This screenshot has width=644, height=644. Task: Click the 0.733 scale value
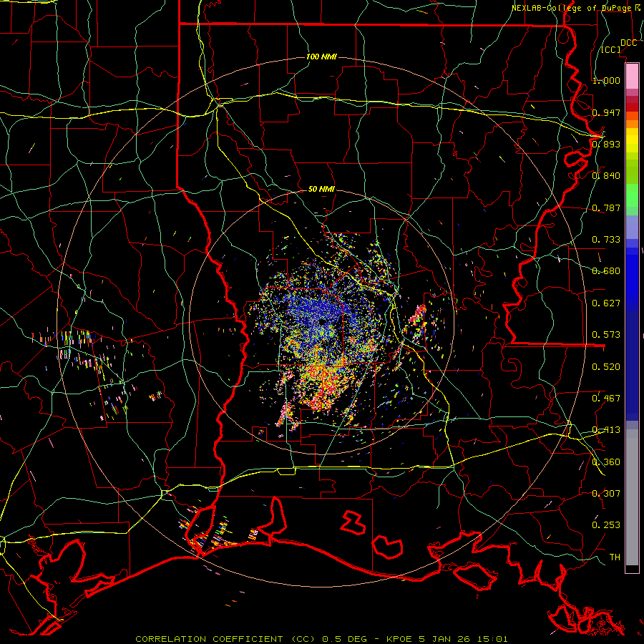(606, 240)
